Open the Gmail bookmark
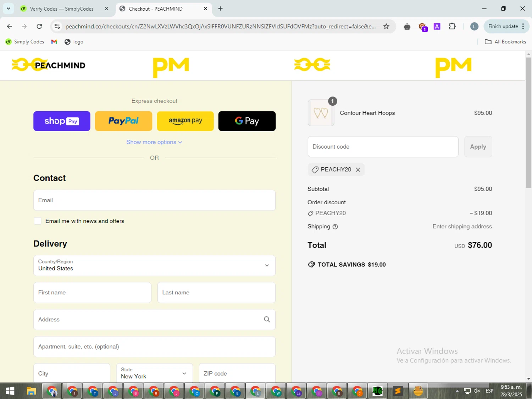 click(54, 41)
